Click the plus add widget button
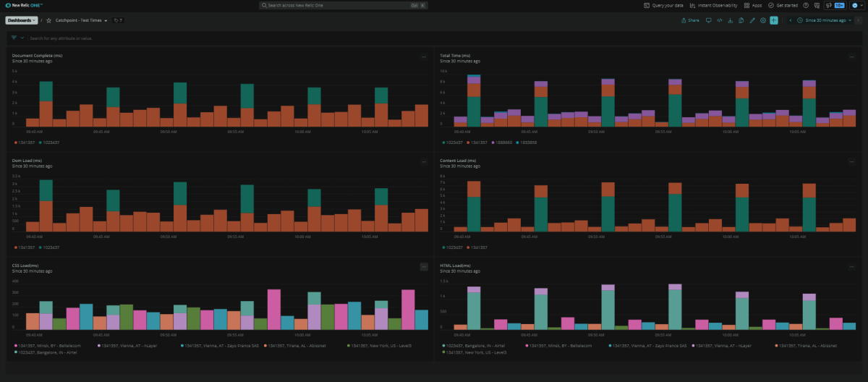The image size is (868, 382). pyautogui.click(x=773, y=20)
